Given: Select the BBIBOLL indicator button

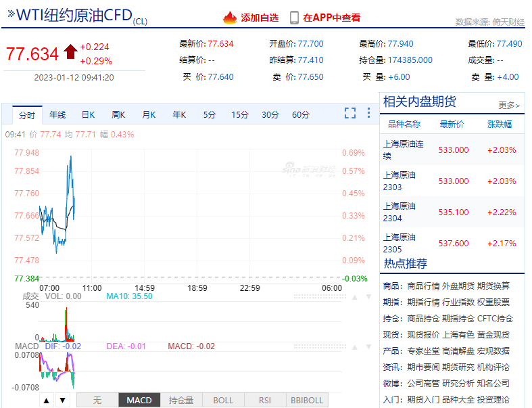Looking at the screenshot, I should pos(307,400).
